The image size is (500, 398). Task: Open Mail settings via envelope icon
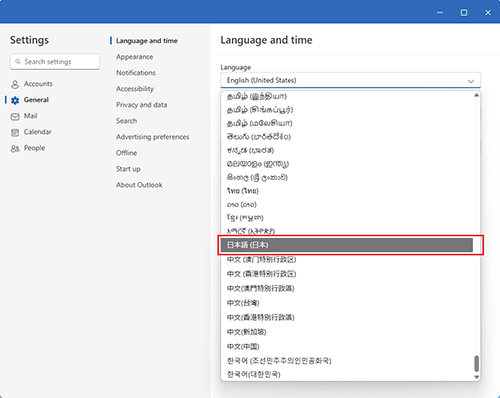[15, 116]
